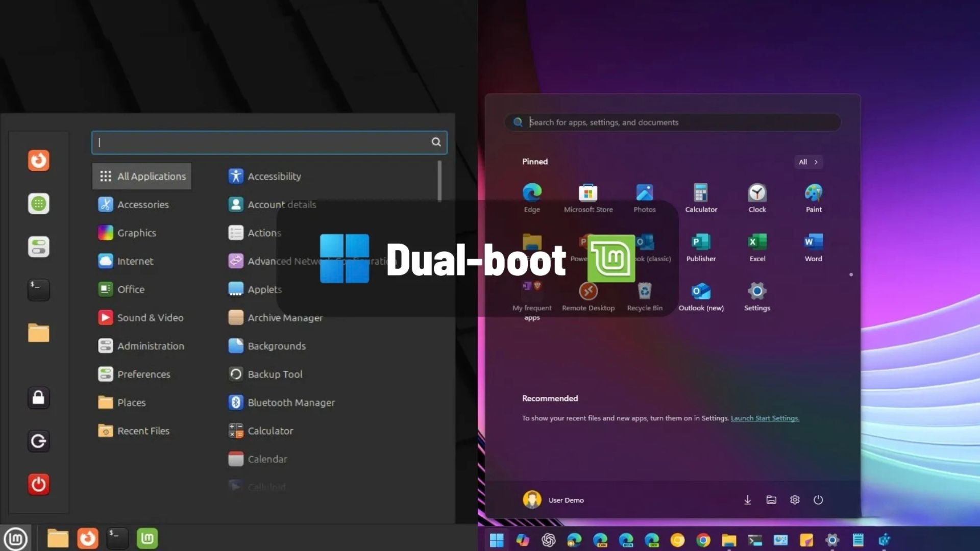Open Remote Desktop from the Start menu
Image resolution: width=980 pixels, height=551 pixels.
click(588, 291)
